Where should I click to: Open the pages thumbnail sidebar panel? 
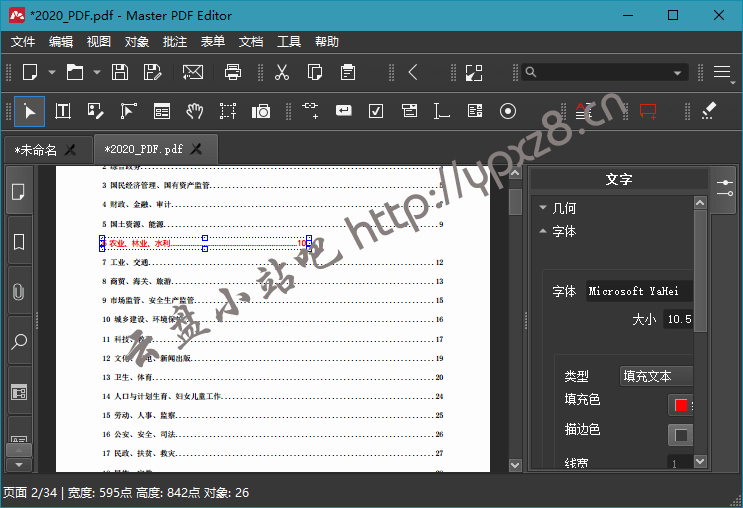coord(19,192)
